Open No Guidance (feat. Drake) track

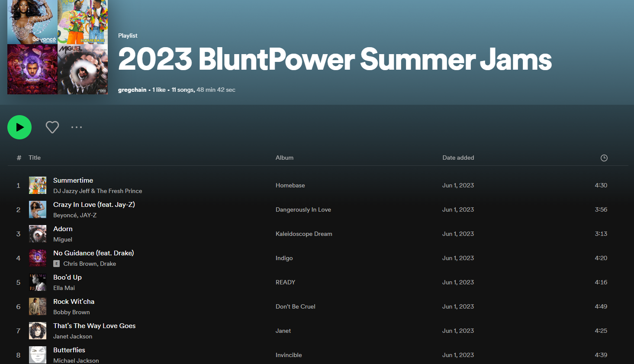93,253
